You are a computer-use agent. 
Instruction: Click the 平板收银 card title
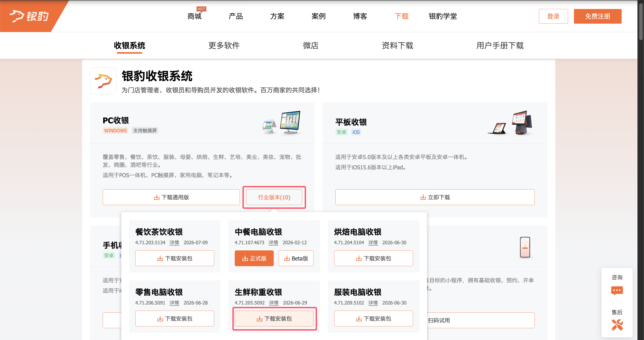(x=351, y=122)
